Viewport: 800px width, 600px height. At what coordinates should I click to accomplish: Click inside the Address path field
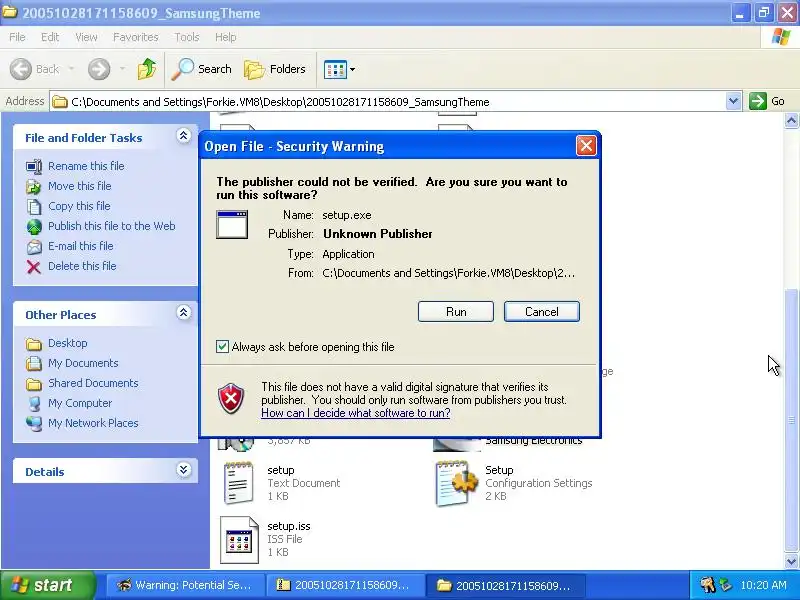[388, 102]
